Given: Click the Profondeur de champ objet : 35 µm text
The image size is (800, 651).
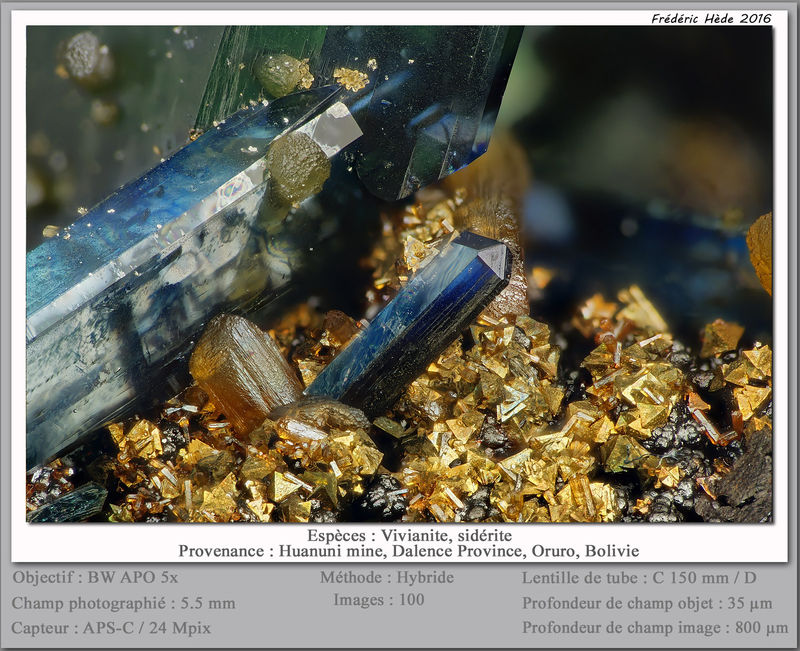Looking at the screenshot, I should [647, 603].
